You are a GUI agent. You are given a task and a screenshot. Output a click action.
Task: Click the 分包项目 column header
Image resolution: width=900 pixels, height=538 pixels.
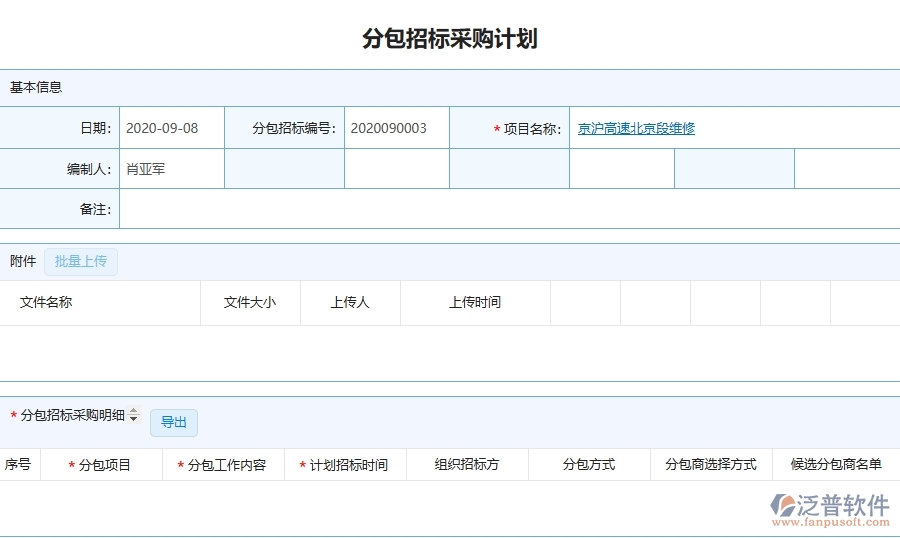tap(104, 465)
